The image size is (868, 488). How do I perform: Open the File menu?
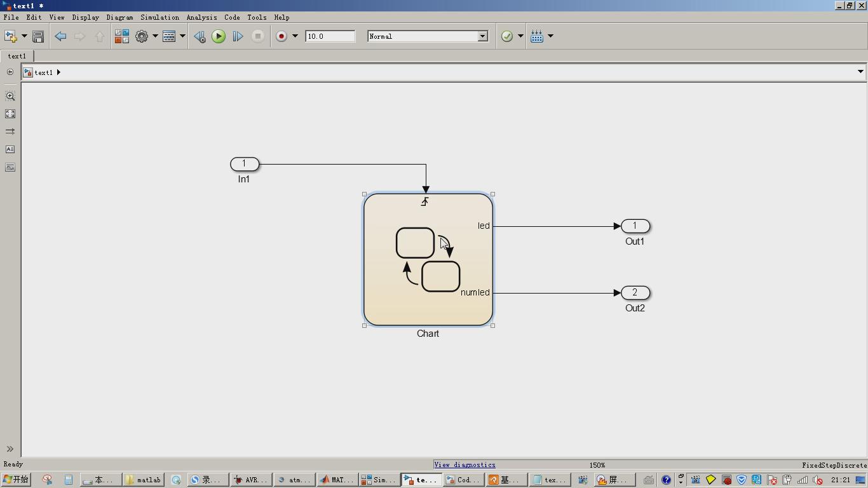[x=11, y=17]
